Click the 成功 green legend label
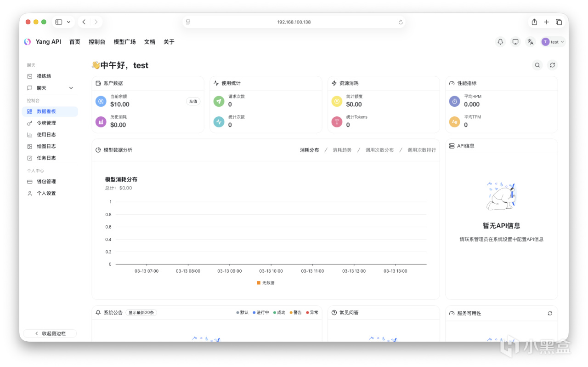Screen dimensions: 588x367 281,313
